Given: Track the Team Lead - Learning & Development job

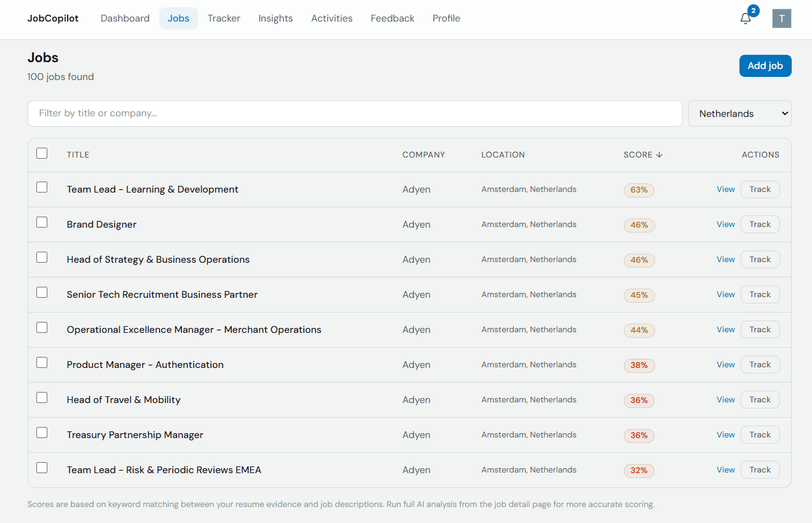Looking at the screenshot, I should tap(760, 190).
